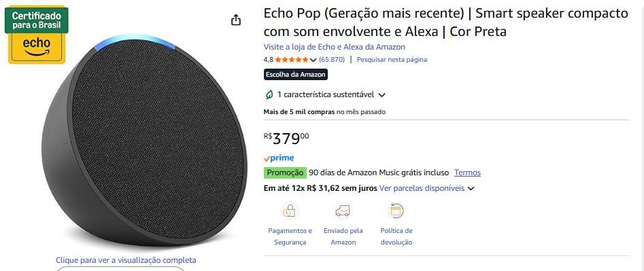Open the 65.870 reviews count link
Image resolution: width=644 pixels, height=271 pixels.
(x=332, y=60)
